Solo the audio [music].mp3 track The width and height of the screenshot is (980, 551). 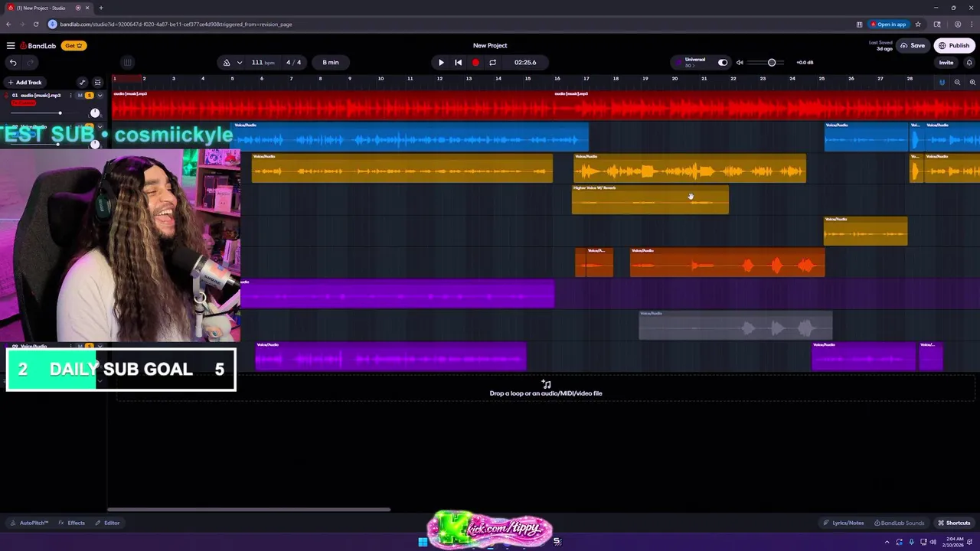tap(89, 96)
